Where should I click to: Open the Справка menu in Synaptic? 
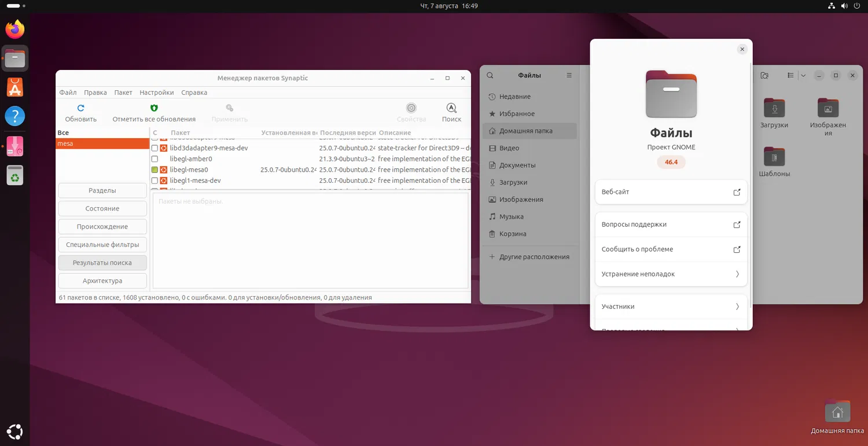[x=194, y=93]
